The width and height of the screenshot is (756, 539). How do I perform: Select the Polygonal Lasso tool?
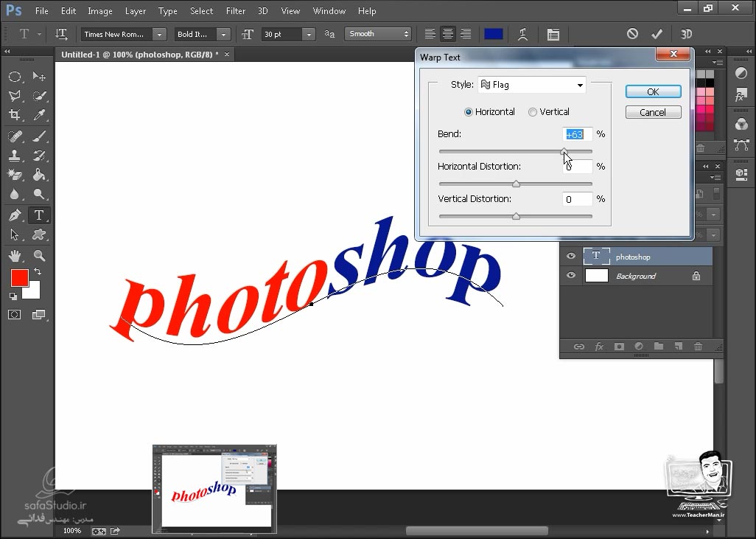(15, 96)
